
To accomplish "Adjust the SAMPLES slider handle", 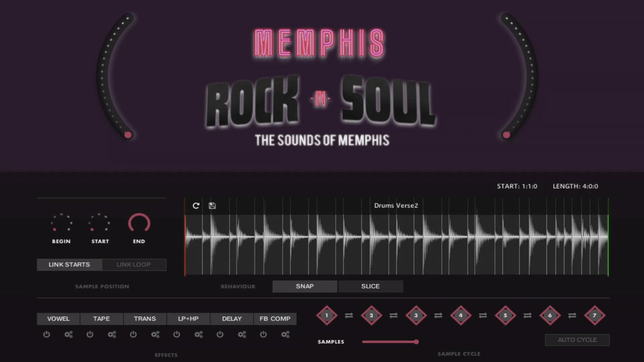I will 416,342.
